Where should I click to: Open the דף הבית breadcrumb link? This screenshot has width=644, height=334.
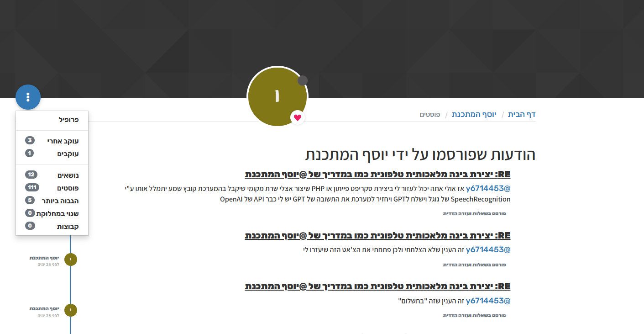tap(523, 114)
